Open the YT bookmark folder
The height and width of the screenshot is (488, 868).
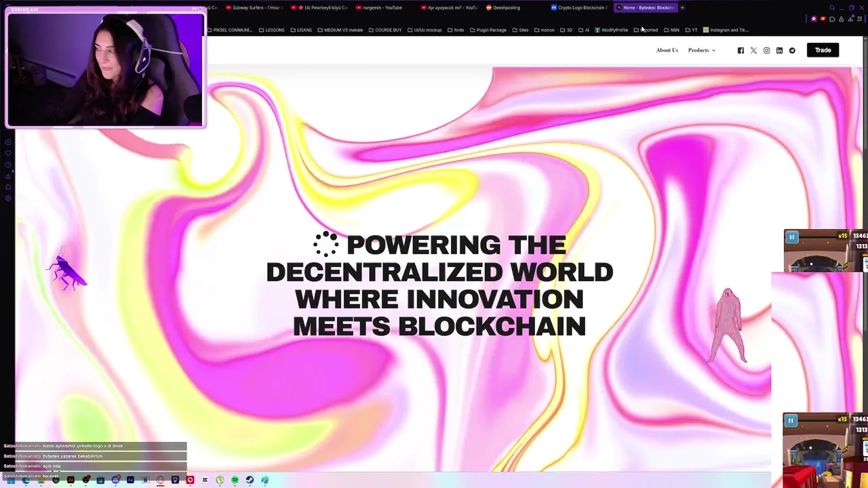(x=691, y=30)
